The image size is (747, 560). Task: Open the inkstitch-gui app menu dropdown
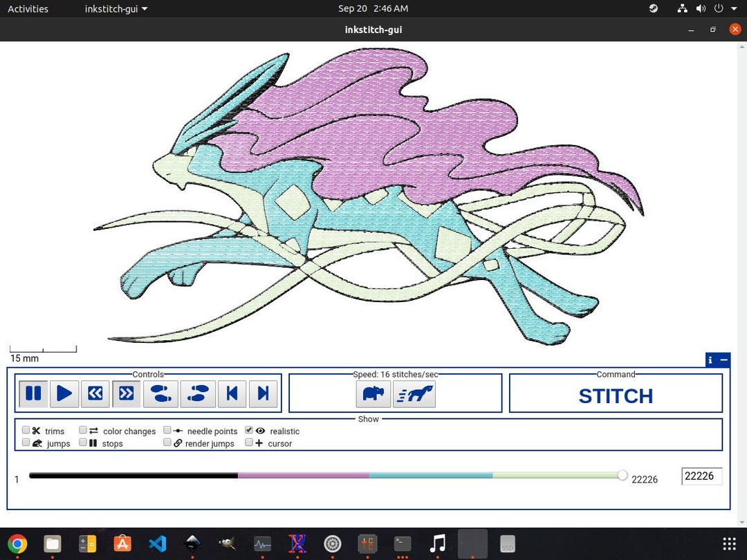(x=116, y=8)
